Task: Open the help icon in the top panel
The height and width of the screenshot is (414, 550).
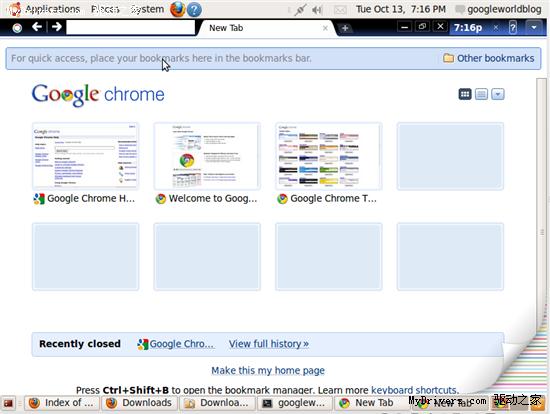Action: pyautogui.click(x=194, y=9)
